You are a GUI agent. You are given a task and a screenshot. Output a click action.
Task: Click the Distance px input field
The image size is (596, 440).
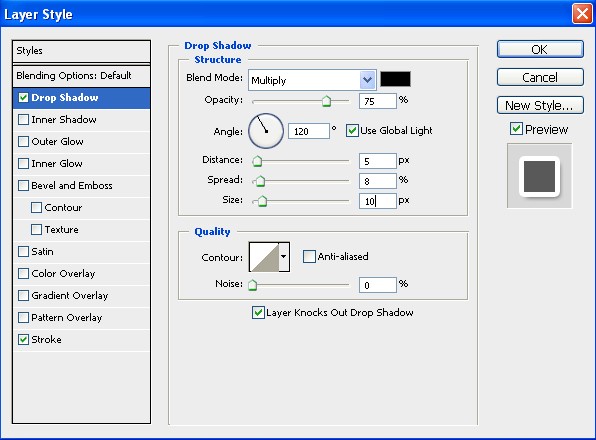[x=377, y=161]
